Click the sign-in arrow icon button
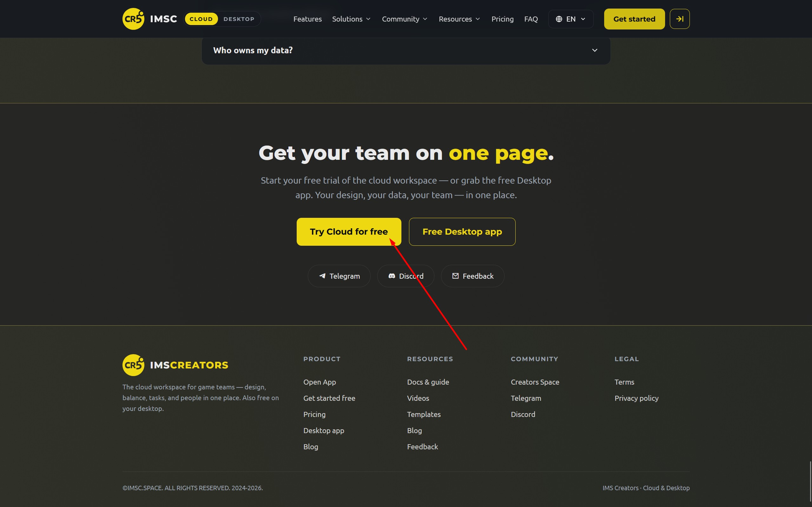Viewport: 812px width, 507px height. coord(679,19)
